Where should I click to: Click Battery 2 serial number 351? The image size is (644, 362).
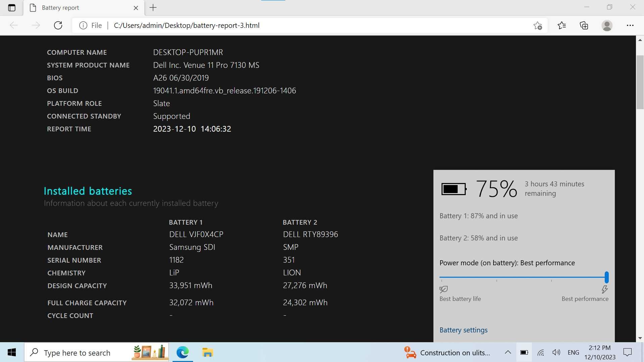(289, 260)
